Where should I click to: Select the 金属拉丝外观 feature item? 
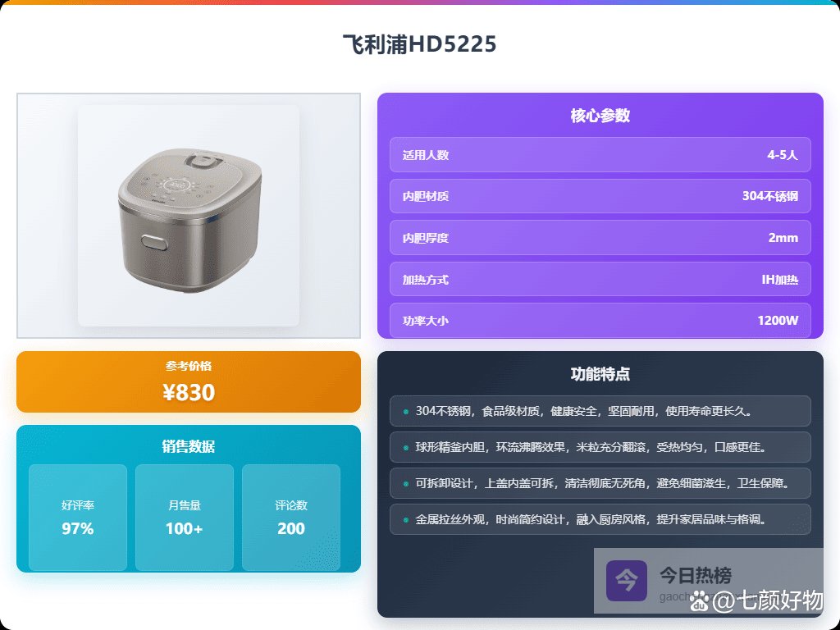[x=600, y=519]
